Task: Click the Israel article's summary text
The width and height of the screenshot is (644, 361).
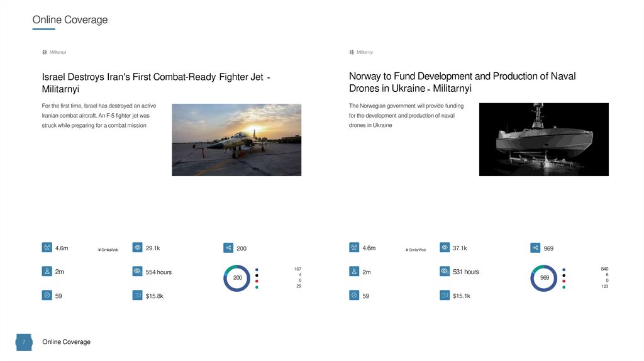Action: point(99,115)
